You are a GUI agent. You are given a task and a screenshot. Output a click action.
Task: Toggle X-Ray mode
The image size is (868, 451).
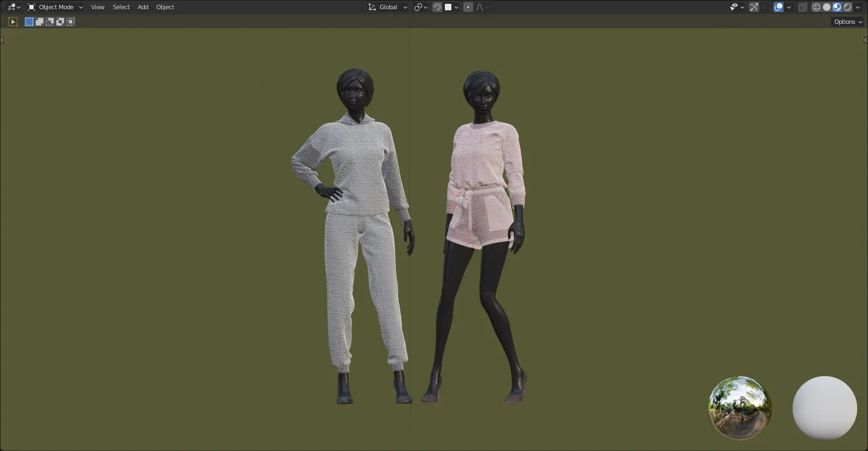803,7
